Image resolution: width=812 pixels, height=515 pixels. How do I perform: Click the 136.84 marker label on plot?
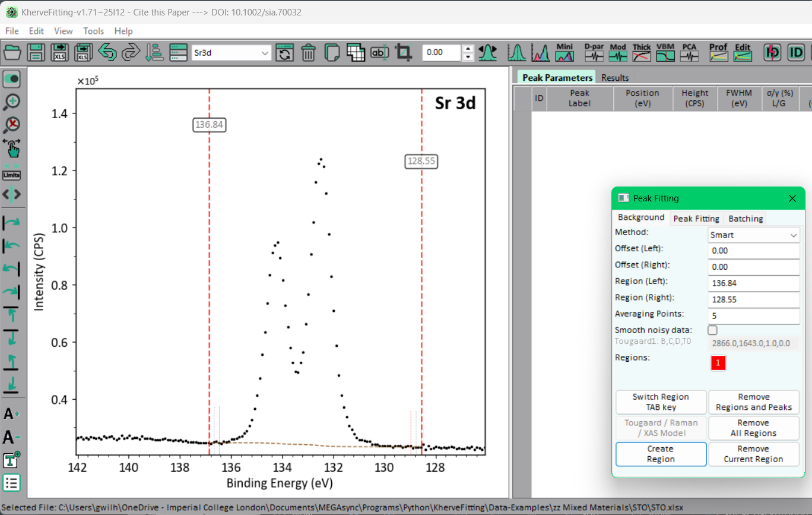(210, 125)
